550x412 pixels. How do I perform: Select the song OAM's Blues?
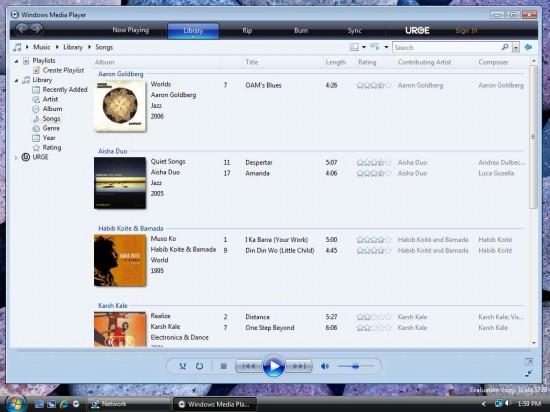tap(263, 85)
